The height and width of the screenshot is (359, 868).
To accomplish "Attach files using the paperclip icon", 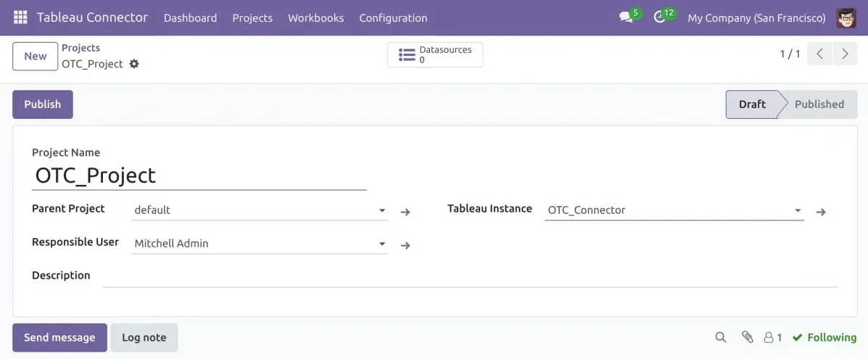I will pos(748,337).
